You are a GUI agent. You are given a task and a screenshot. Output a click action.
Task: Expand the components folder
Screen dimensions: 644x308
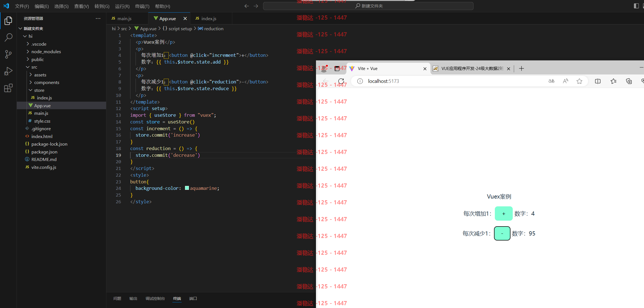click(31, 82)
